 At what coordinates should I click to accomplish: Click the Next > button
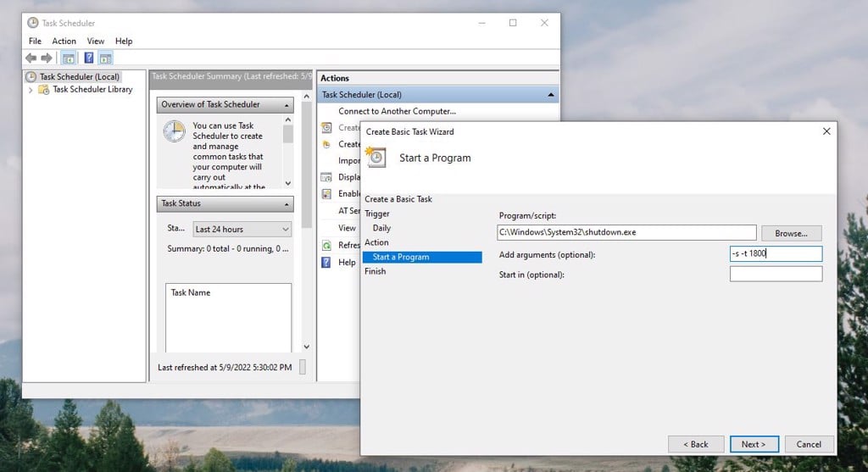[x=754, y=444]
